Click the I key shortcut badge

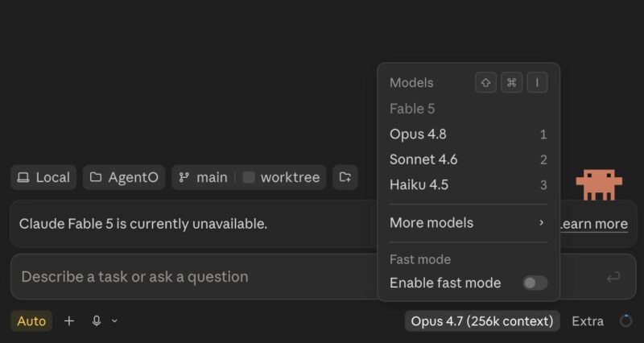[x=537, y=83]
